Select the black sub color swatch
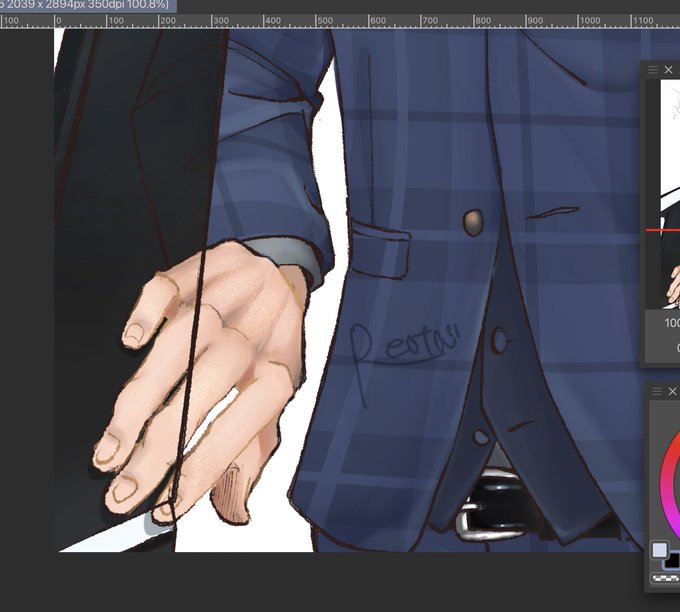680x612 pixels. (673, 560)
